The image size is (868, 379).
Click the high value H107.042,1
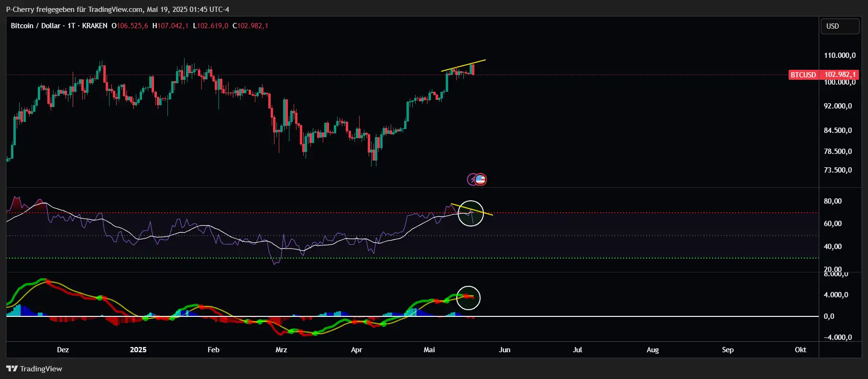pyautogui.click(x=170, y=26)
